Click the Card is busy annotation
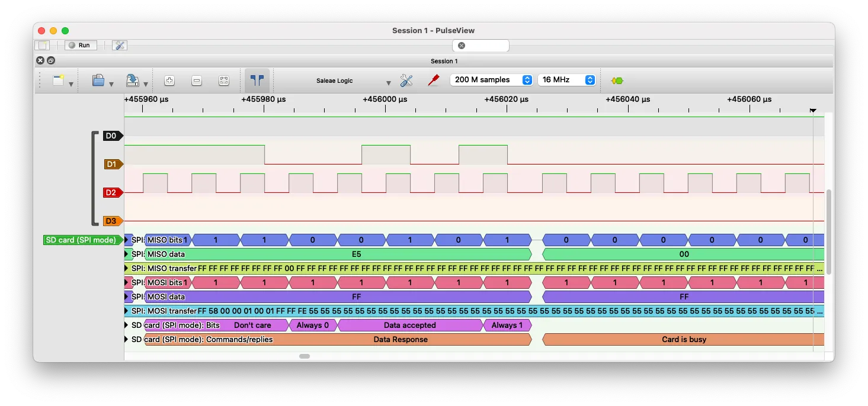Image resolution: width=868 pixels, height=406 pixels. (x=684, y=339)
